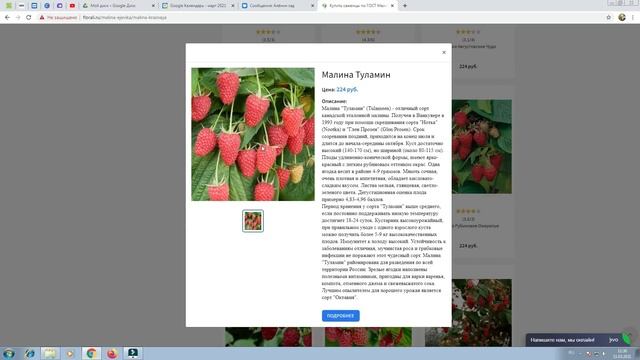Click the pinned tab with purple icon

[60, 6]
